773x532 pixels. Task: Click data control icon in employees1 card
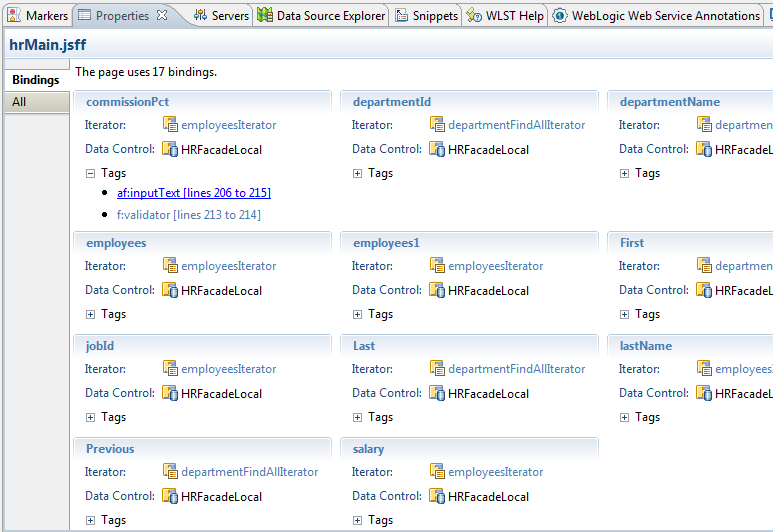coord(437,290)
